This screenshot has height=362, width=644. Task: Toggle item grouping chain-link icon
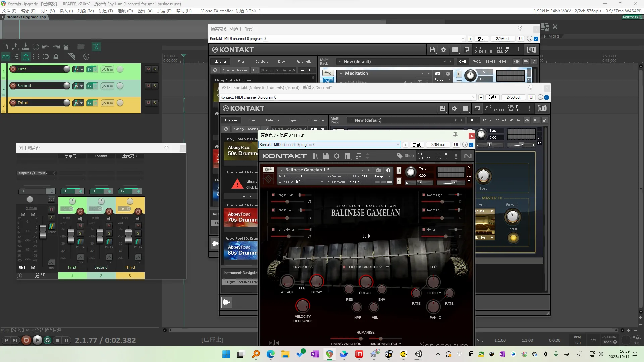(x=6, y=57)
